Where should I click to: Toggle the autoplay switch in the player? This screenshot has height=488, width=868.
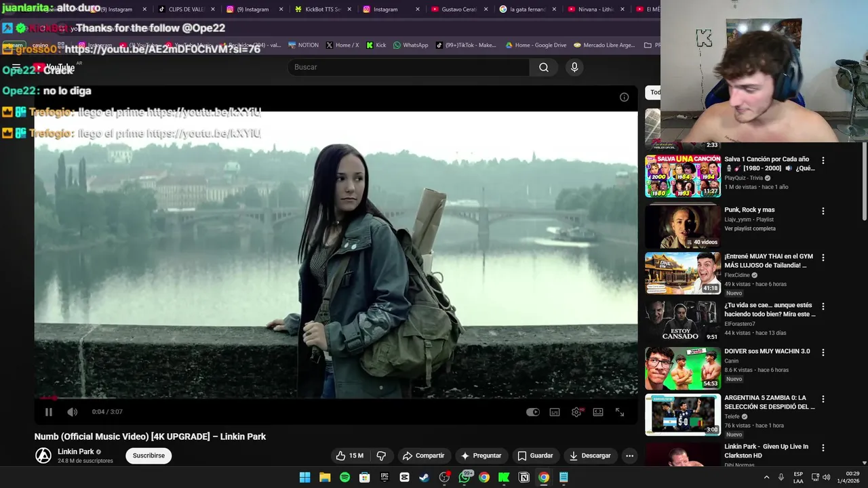click(533, 412)
